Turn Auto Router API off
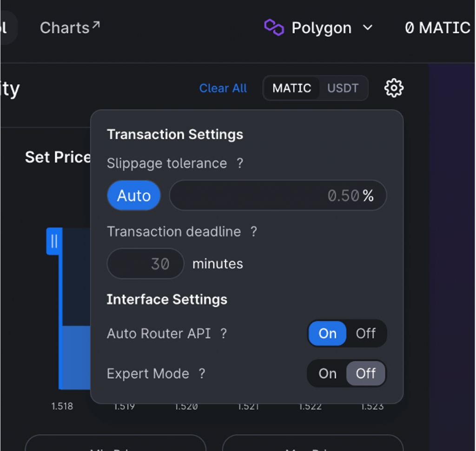The width and height of the screenshot is (476, 451). (x=365, y=333)
